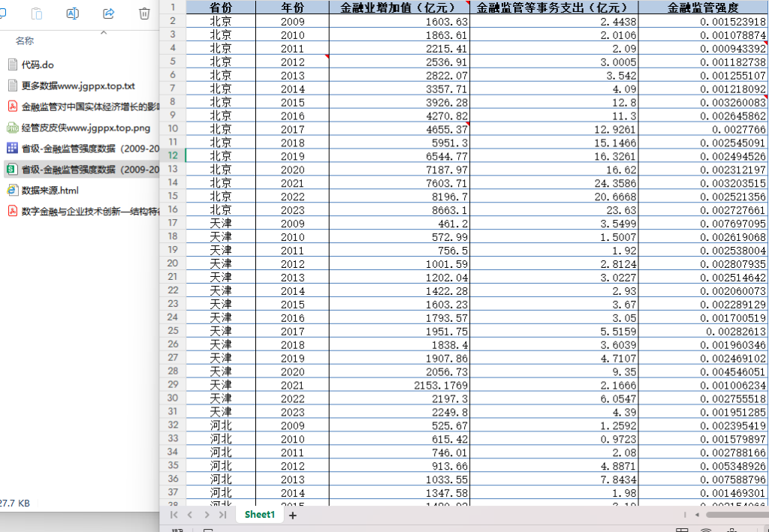Screen dimensions: 769x532
Task: Click the Delete trash icon
Action: (x=144, y=14)
